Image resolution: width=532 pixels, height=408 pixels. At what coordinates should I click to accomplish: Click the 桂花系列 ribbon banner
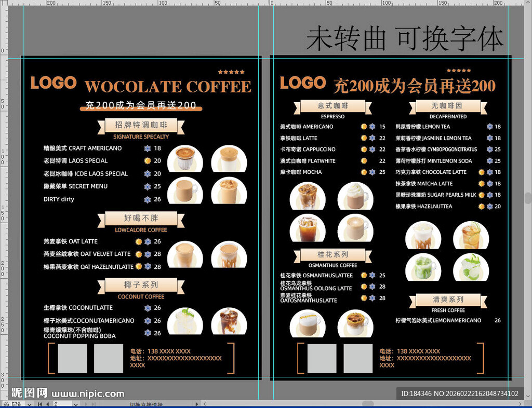click(x=333, y=255)
